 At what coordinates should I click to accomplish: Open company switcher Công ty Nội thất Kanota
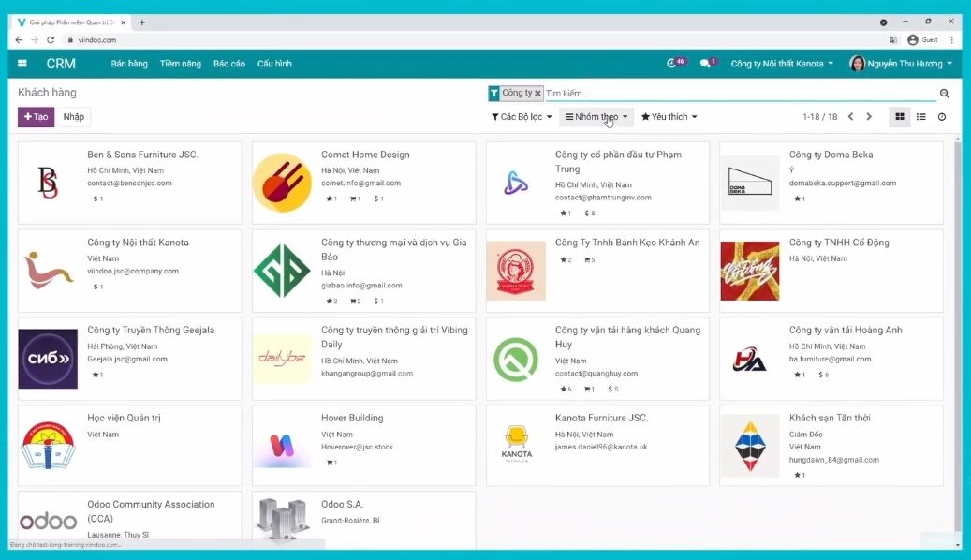(782, 63)
